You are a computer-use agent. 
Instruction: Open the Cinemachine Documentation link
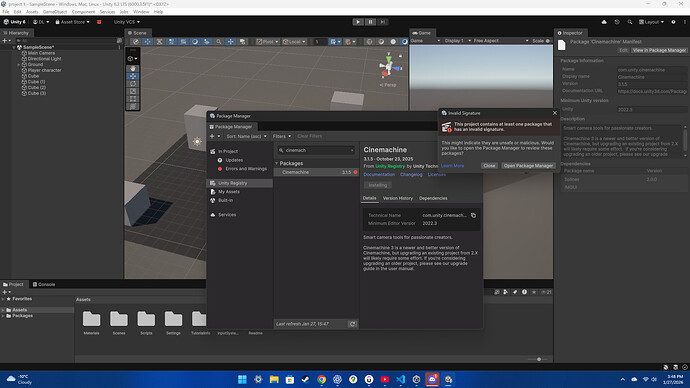pyautogui.click(x=379, y=175)
